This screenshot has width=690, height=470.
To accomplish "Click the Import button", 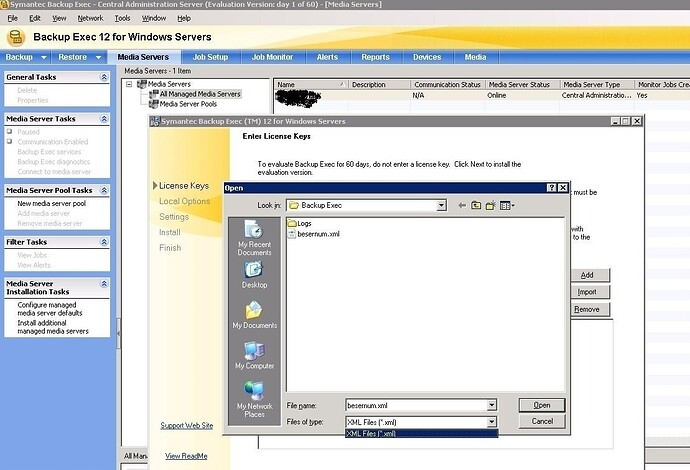I will (x=589, y=292).
